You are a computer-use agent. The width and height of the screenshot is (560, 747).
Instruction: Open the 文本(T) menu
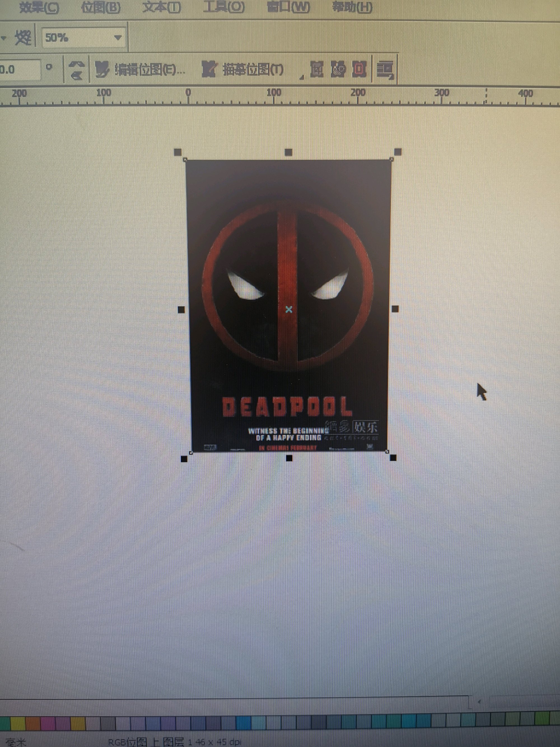pos(161,7)
